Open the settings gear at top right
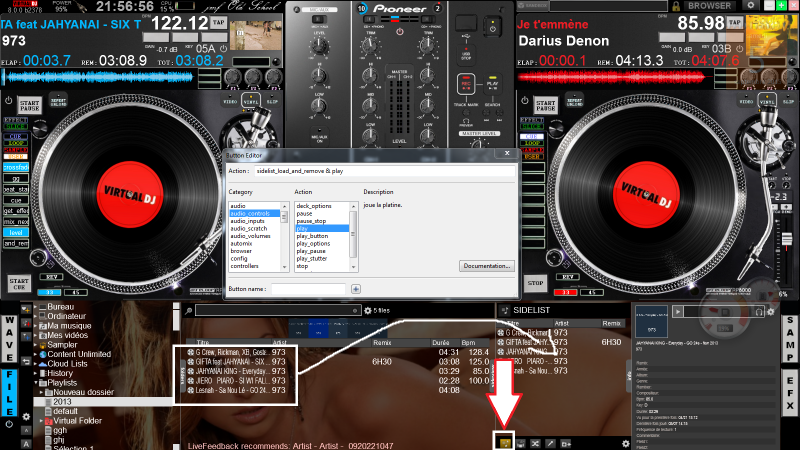Viewport: 800px width, 450px height. tap(752, 5)
